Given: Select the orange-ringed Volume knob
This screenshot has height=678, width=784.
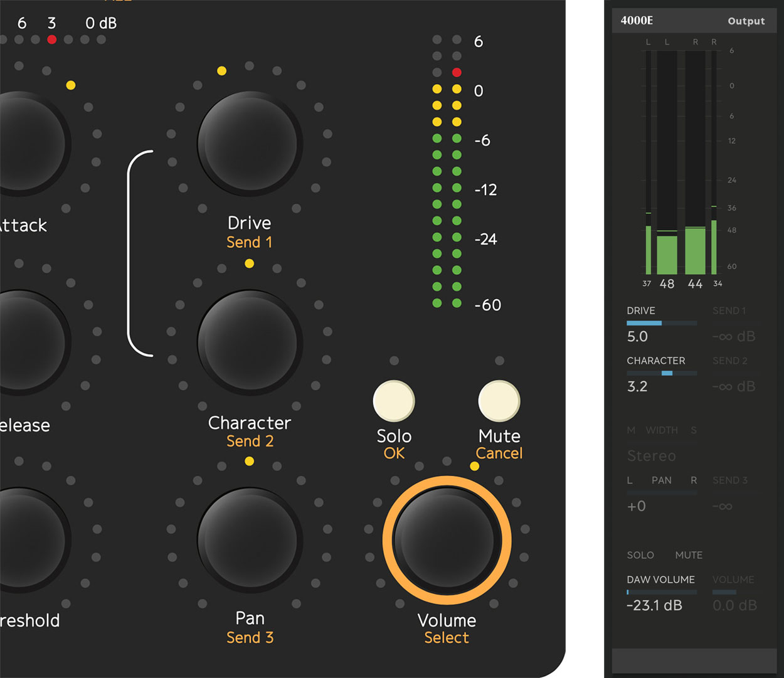Looking at the screenshot, I should tap(446, 539).
